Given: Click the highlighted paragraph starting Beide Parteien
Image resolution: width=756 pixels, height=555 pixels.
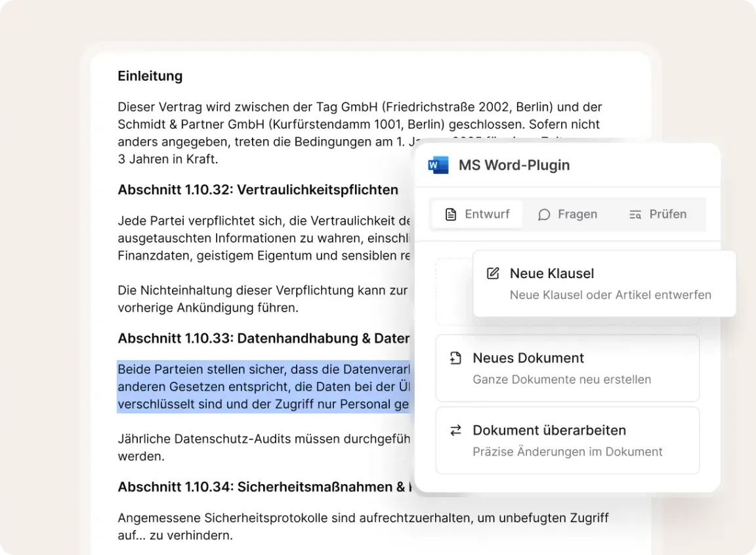Looking at the screenshot, I should point(263,387).
